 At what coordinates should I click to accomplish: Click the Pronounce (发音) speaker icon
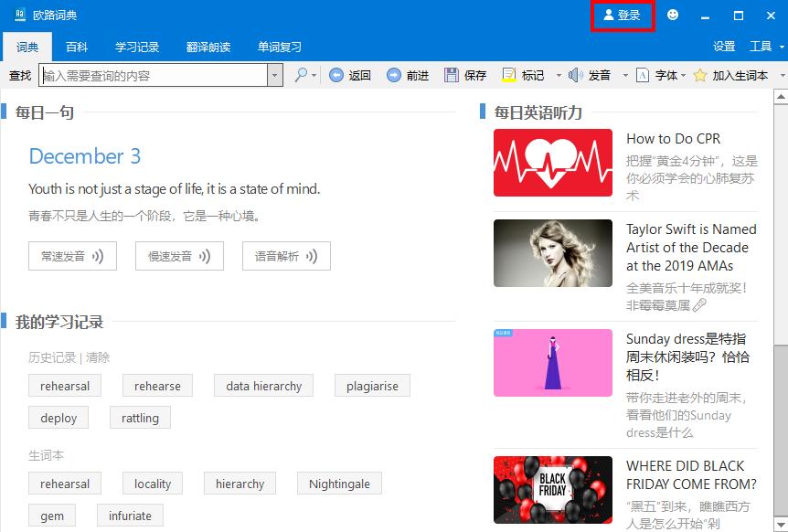(575, 75)
